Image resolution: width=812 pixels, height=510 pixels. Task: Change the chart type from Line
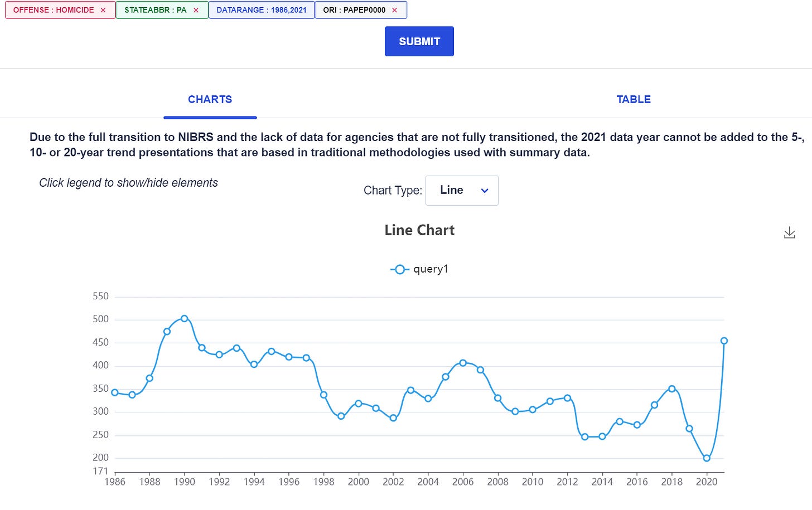[x=462, y=190]
